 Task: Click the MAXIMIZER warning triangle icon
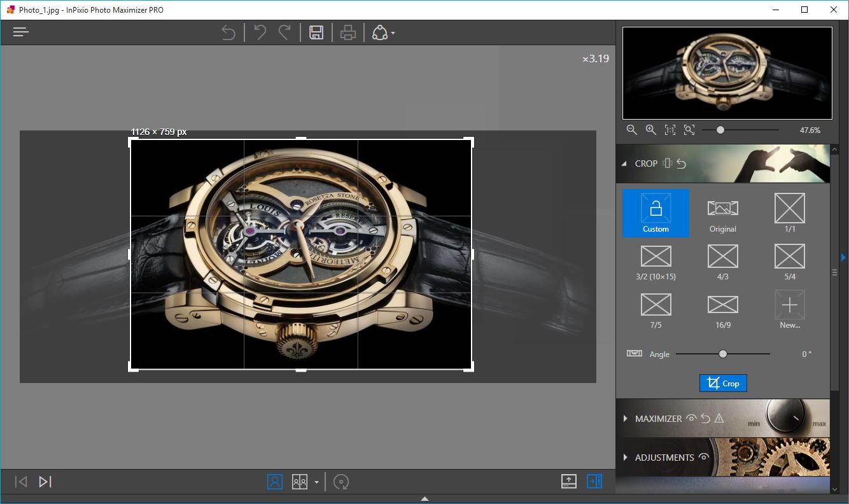719,419
